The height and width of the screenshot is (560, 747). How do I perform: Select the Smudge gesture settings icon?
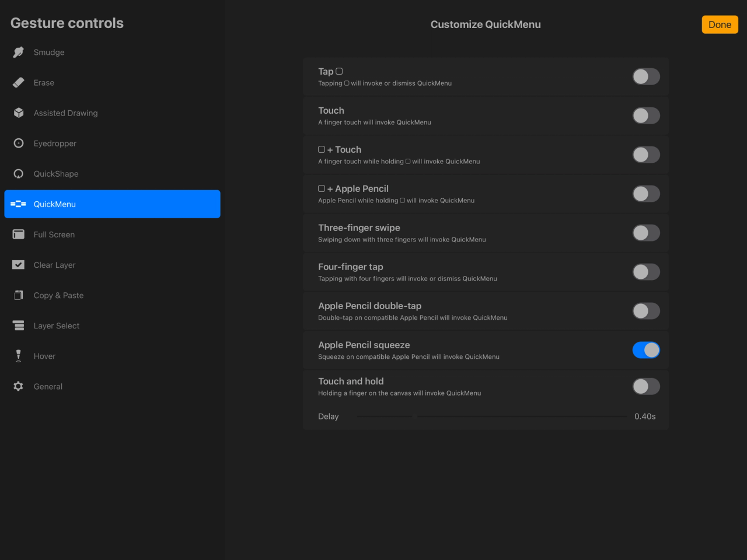click(x=18, y=52)
